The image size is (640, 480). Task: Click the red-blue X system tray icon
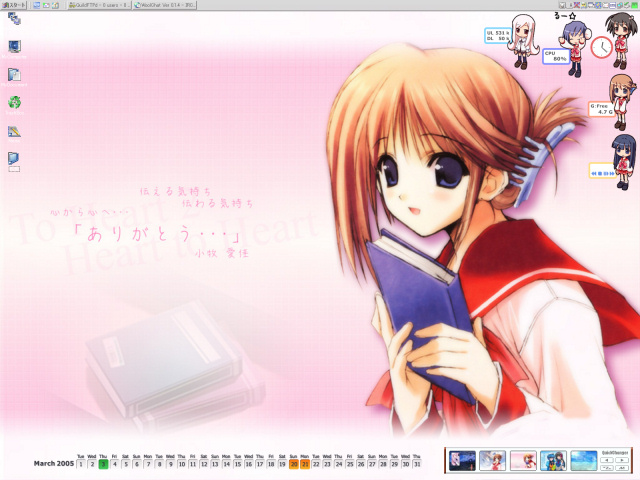577,5
